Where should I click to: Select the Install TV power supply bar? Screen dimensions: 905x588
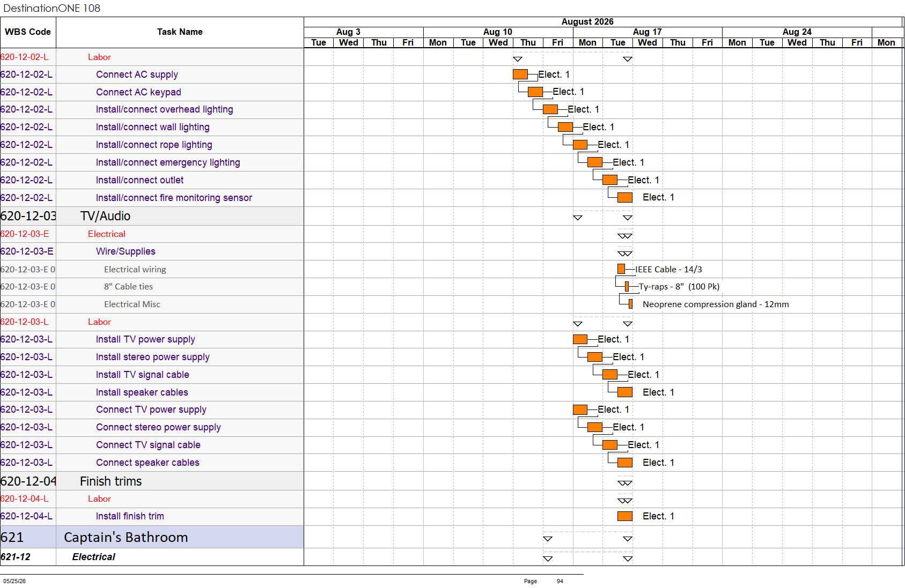[x=580, y=339]
